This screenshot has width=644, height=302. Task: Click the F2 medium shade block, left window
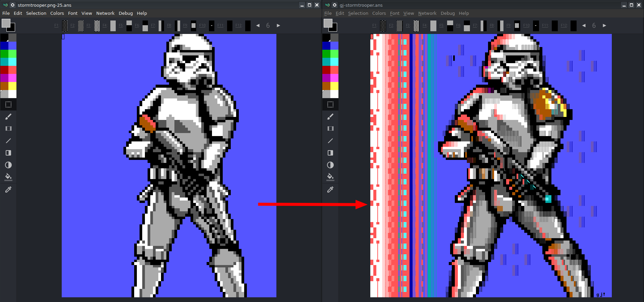[x=81, y=26]
